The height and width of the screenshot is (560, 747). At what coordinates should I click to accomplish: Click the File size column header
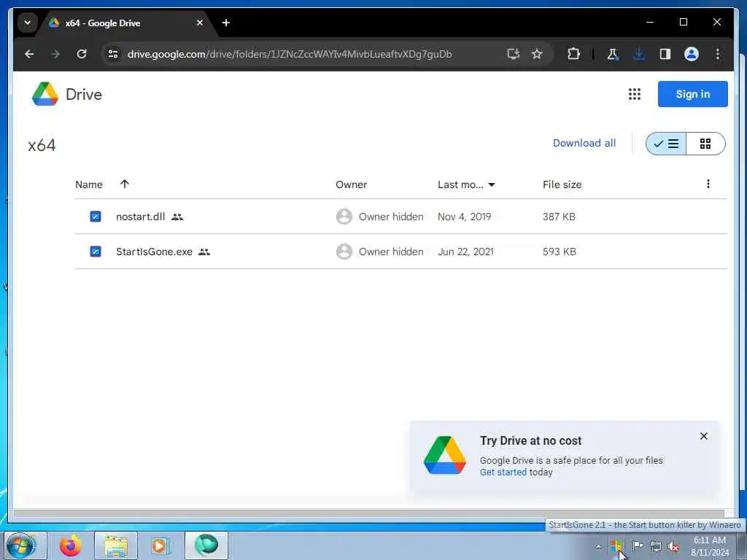562,184
